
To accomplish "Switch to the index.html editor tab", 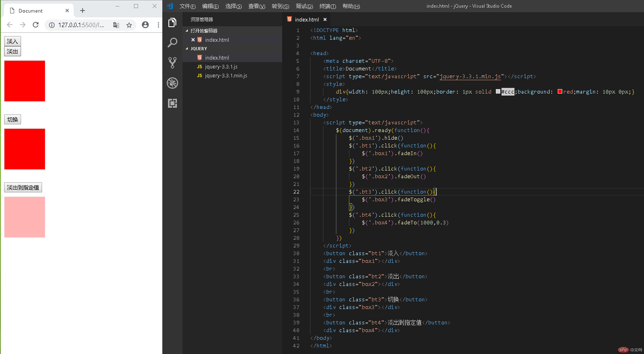I will coord(307,19).
